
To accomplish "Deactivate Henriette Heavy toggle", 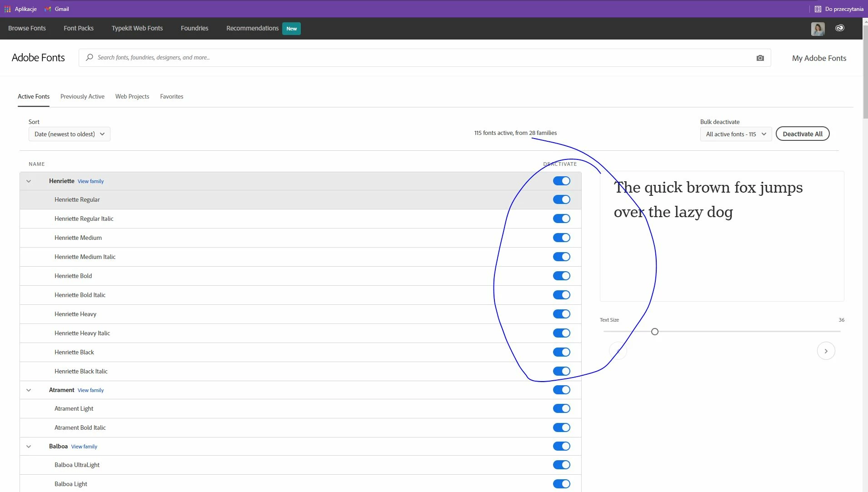I will pyautogui.click(x=561, y=314).
